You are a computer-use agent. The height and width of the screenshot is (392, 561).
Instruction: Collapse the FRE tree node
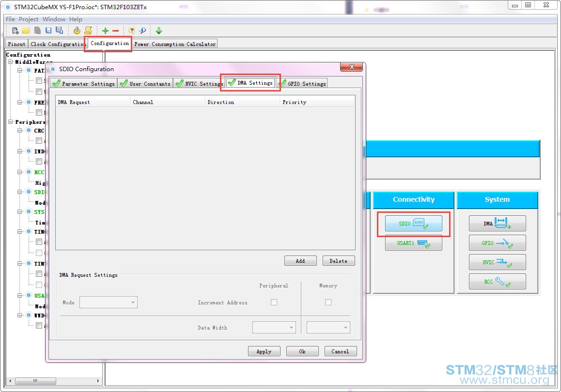[x=20, y=102]
